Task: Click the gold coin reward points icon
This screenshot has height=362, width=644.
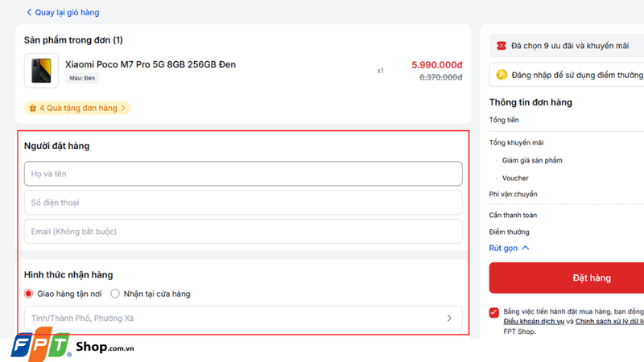Action: pos(502,75)
